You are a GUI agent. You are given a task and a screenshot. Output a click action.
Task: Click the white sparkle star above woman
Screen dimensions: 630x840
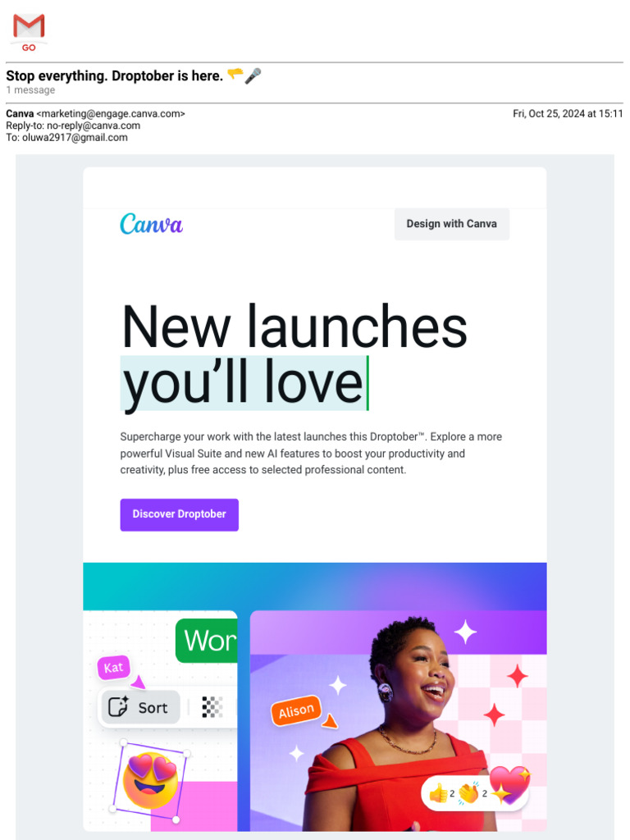coord(465,632)
